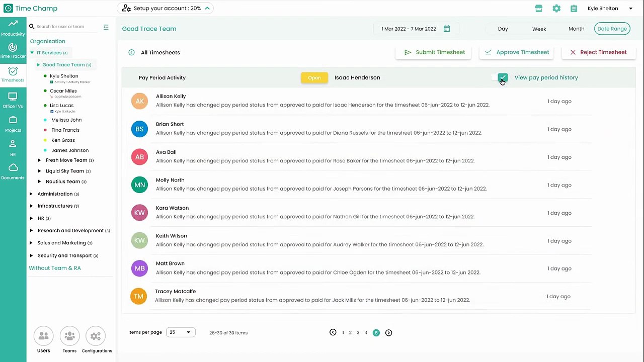Open Teams at the sidebar bottom
This screenshot has width=644, height=362.
69,340
